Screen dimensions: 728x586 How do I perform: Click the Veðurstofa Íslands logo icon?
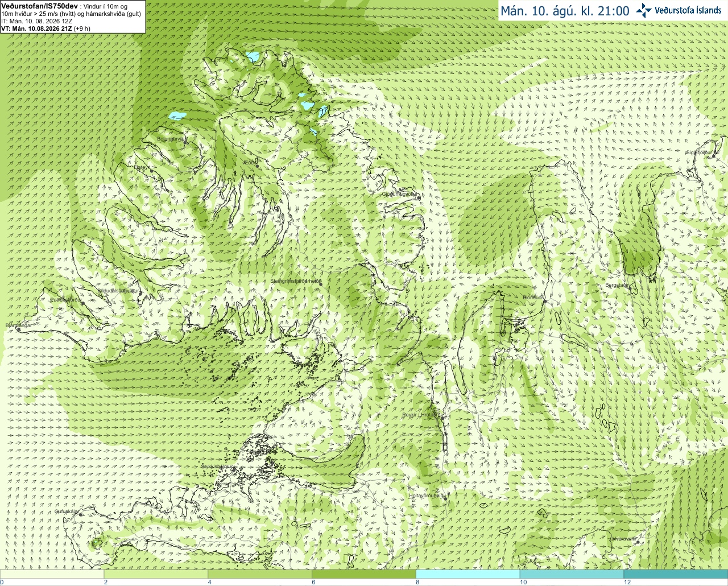(x=644, y=10)
